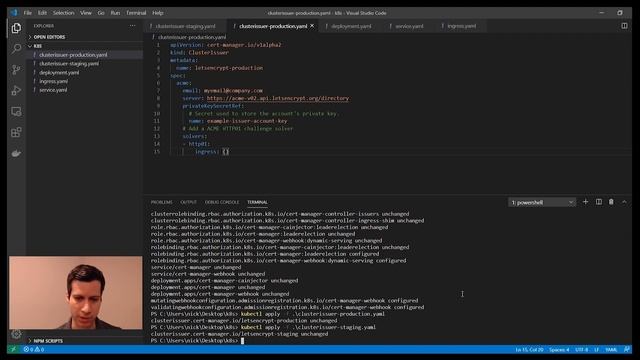Click the 'name: letsencrypt-production' line

220,68
